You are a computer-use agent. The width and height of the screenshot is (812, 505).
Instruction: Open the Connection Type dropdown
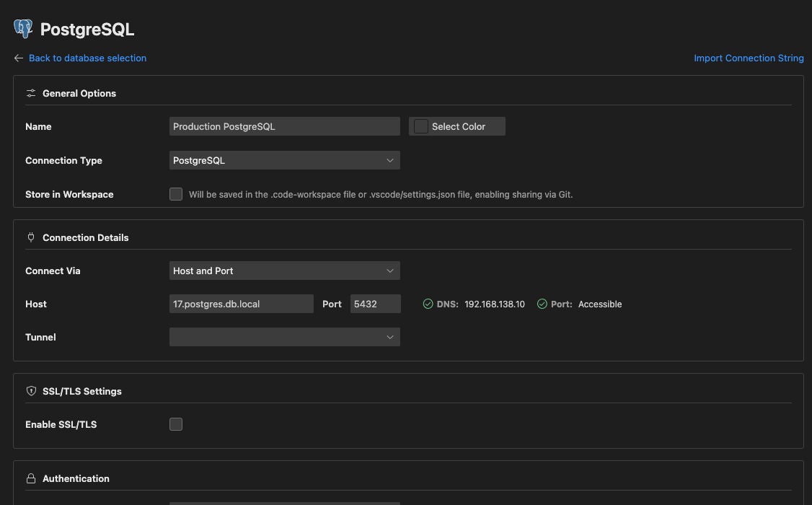(284, 160)
